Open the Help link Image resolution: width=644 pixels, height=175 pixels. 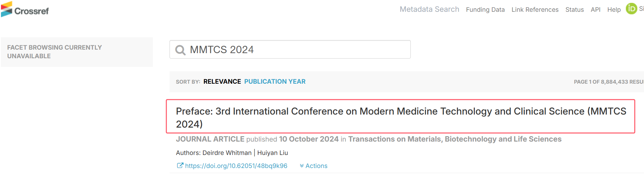click(x=614, y=10)
